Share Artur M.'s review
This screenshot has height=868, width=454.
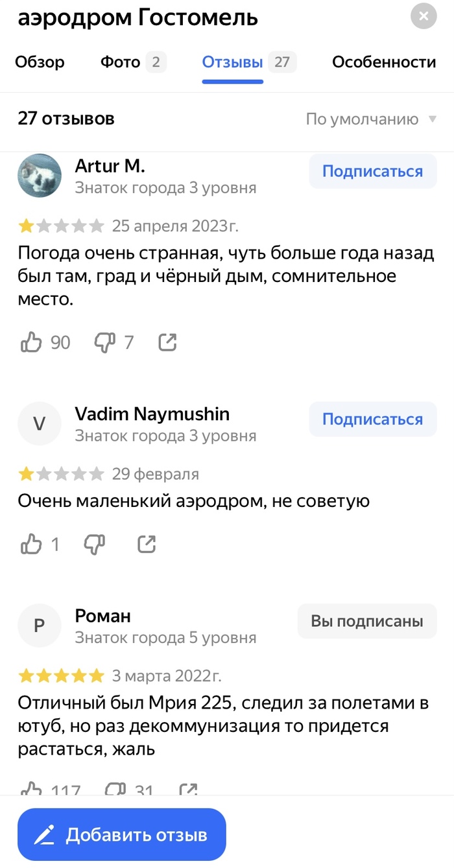click(167, 342)
